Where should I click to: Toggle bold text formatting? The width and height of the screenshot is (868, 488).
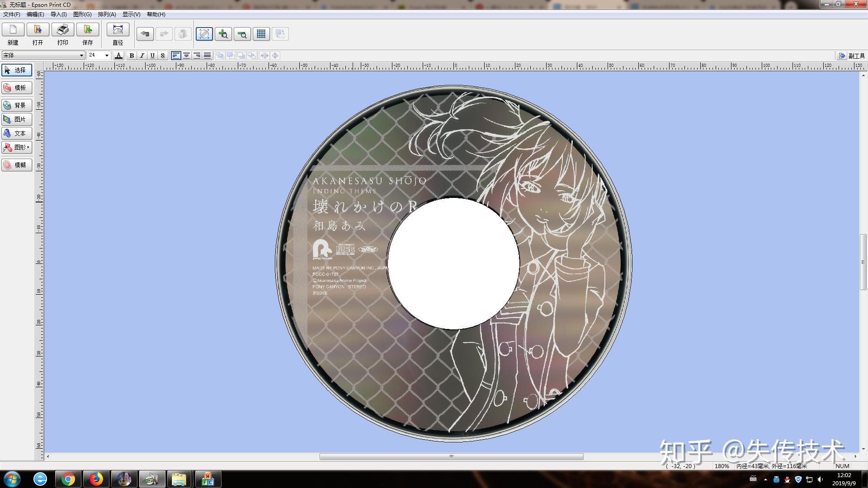click(132, 56)
